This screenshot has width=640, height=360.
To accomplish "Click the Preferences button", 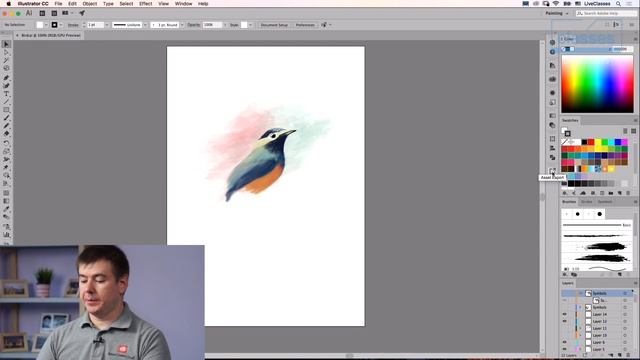I will tap(305, 25).
